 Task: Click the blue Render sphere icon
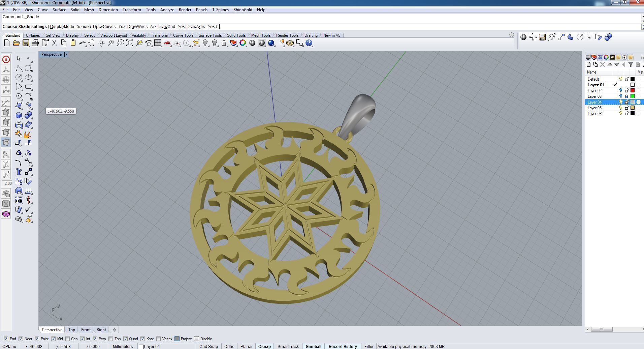coord(271,43)
